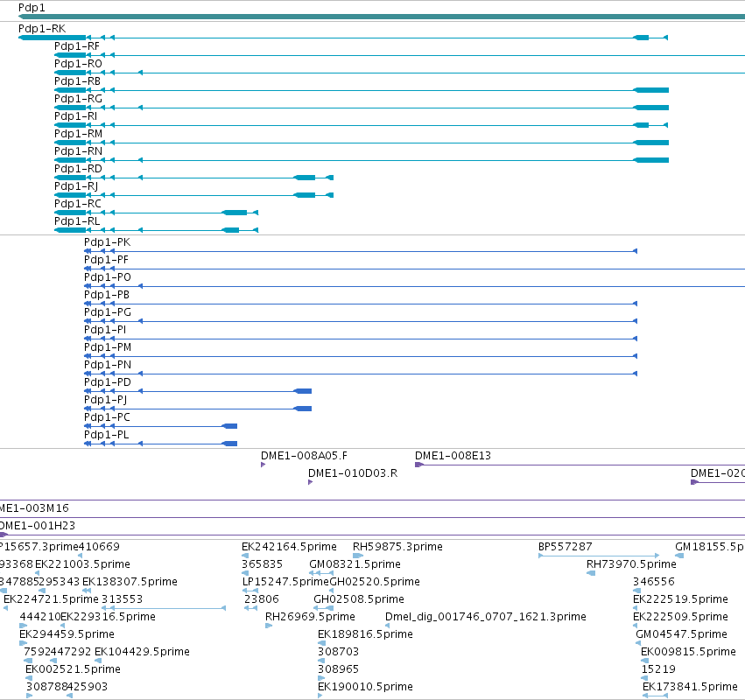Viewport: 745px width, 700px height.
Task: Click the EK242164.5prime EST label
Action: click(290, 547)
